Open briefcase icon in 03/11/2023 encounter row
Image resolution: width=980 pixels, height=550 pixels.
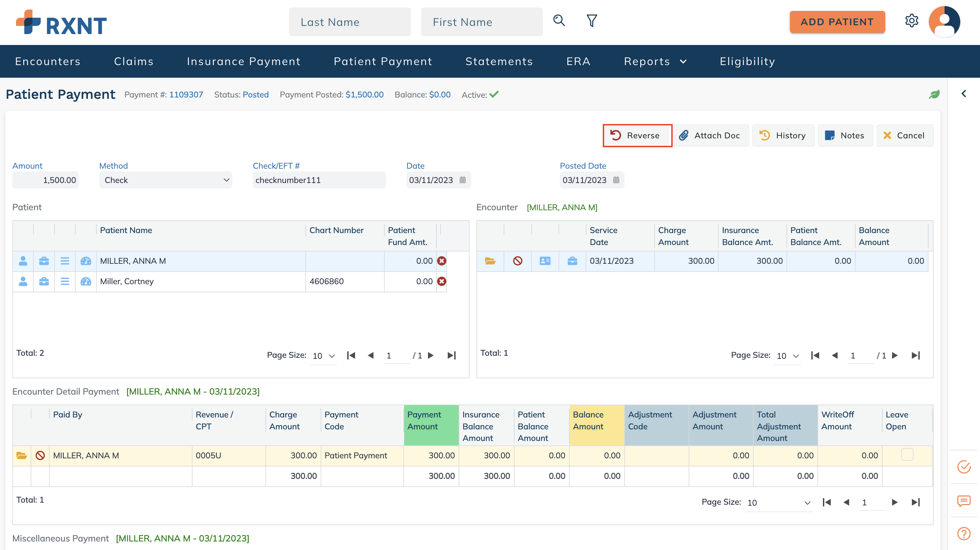point(572,261)
